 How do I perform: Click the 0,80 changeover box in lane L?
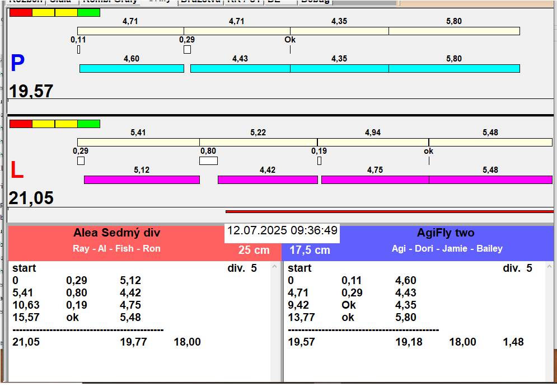coord(208,161)
